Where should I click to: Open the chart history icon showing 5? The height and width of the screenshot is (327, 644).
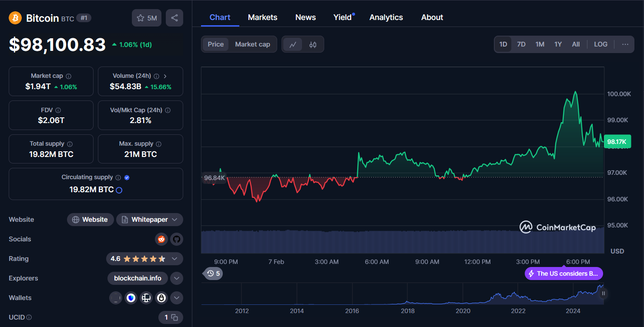[x=212, y=274]
